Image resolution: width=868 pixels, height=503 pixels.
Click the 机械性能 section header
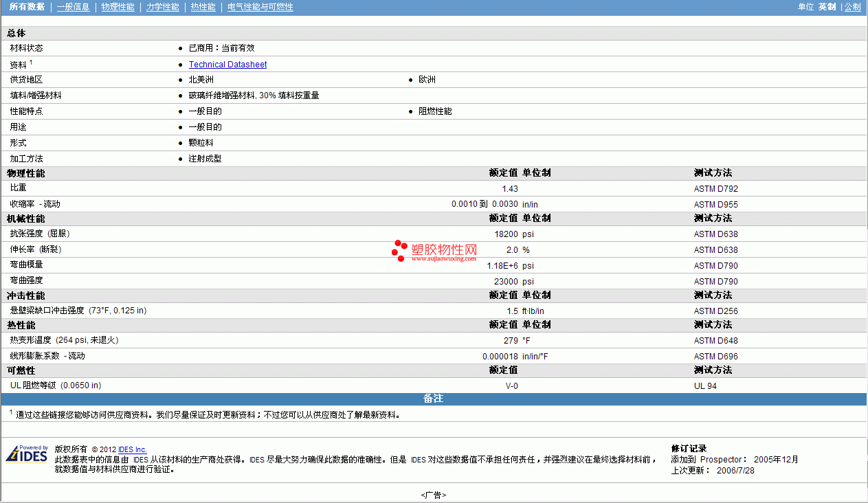26,219
